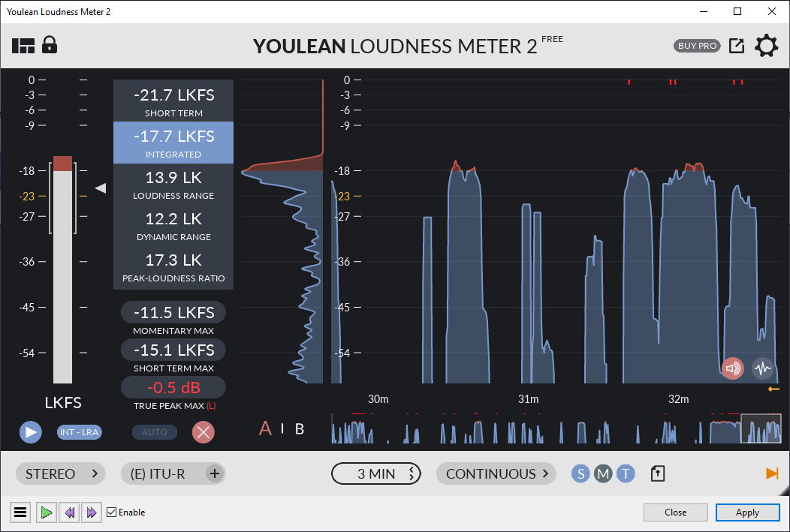Click the LKFS unit label under meter
Viewport: 790px width, 532px height.
(63, 403)
